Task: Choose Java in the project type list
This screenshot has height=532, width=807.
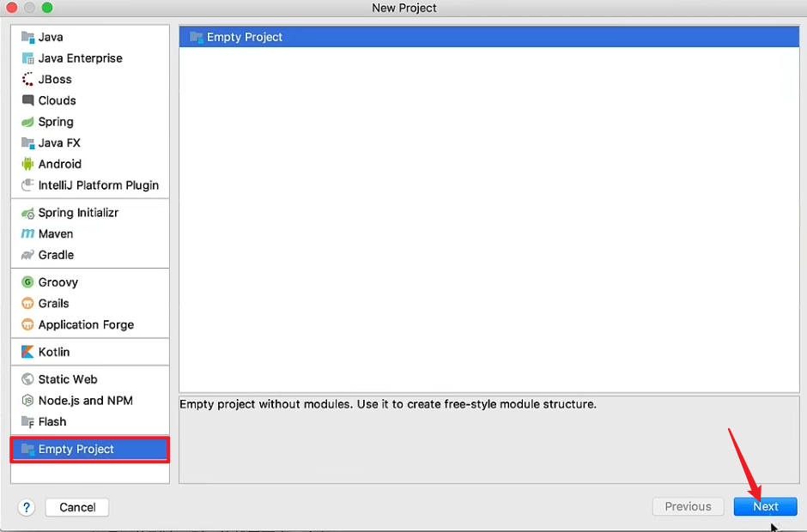Action: 90,37
